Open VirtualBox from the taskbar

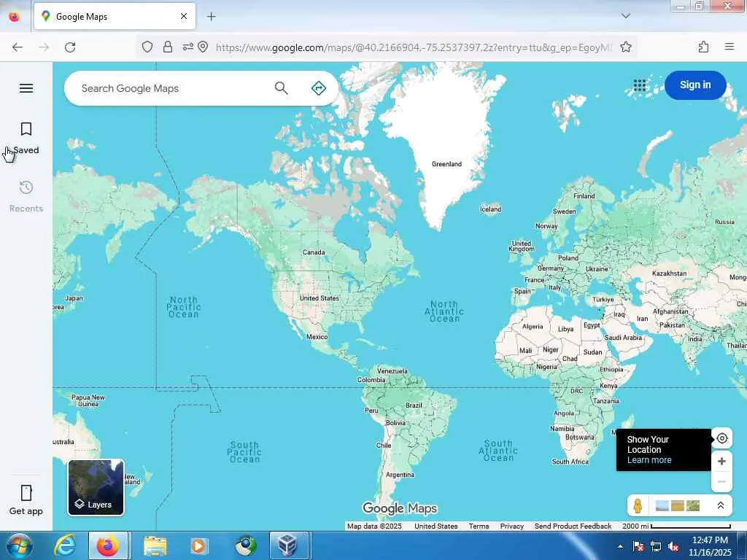coord(288,545)
